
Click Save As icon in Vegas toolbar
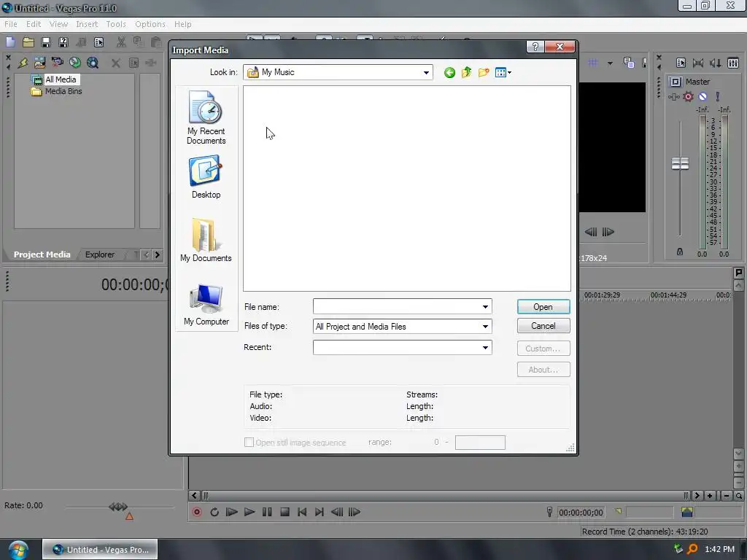click(63, 42)
